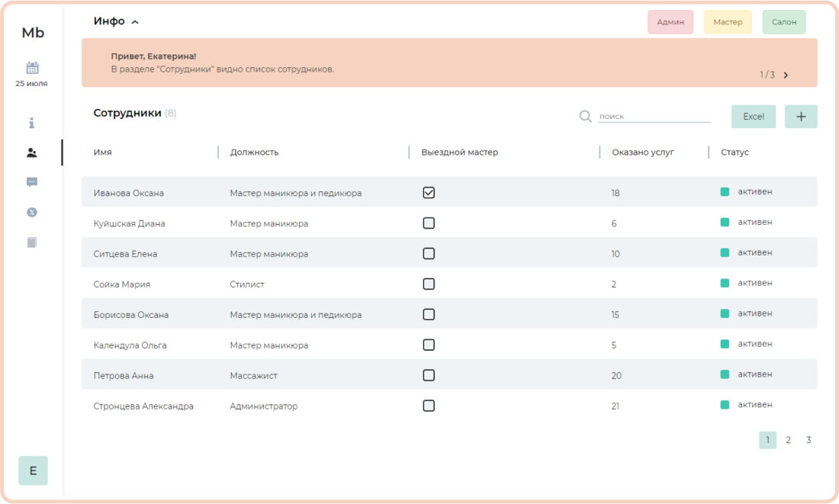Image resolution: width=839 pixels, height=504 pixels.
Task: Enable the mobile master checkbox for Петрова Анна
Action: click(429, 375)
